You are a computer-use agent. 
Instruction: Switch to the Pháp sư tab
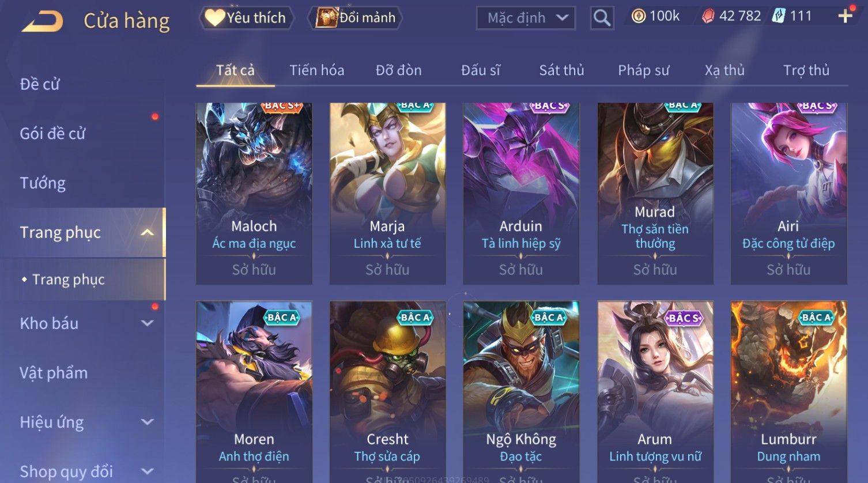pyautogui.click(x=643, y=70)
